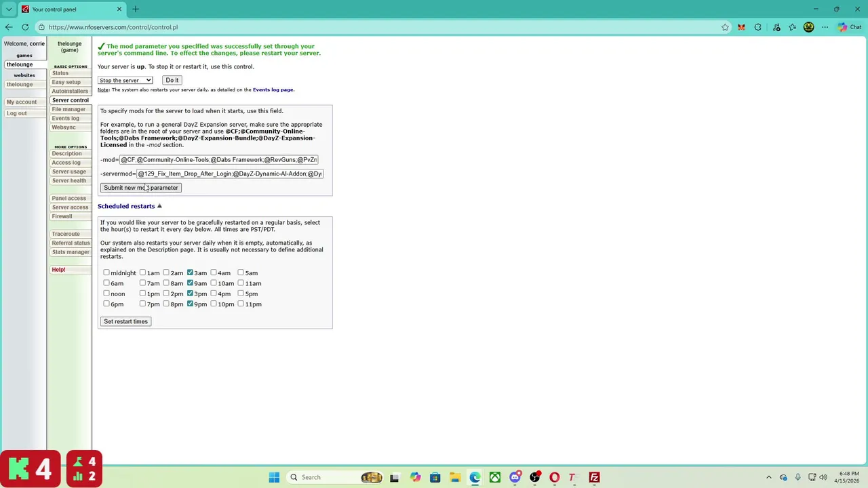Click the MetaMask fox extension icon
Viewport: 868px width, 488px height.
click(741, 27)
